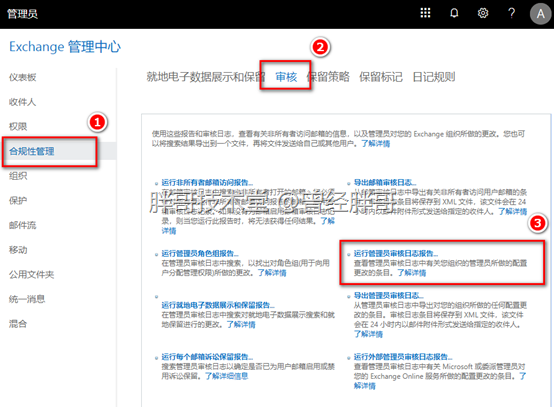Switch to the 保留标记 tab
Viewport: 554px width, 407px height.
[381, 77]
